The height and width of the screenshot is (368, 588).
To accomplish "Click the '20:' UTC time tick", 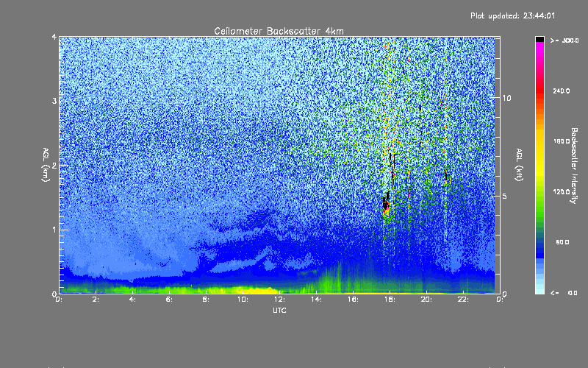I will (x=426, y=300).
